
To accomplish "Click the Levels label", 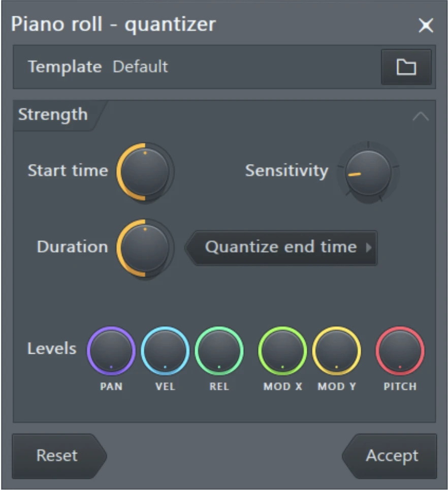I will click(52, 349).
